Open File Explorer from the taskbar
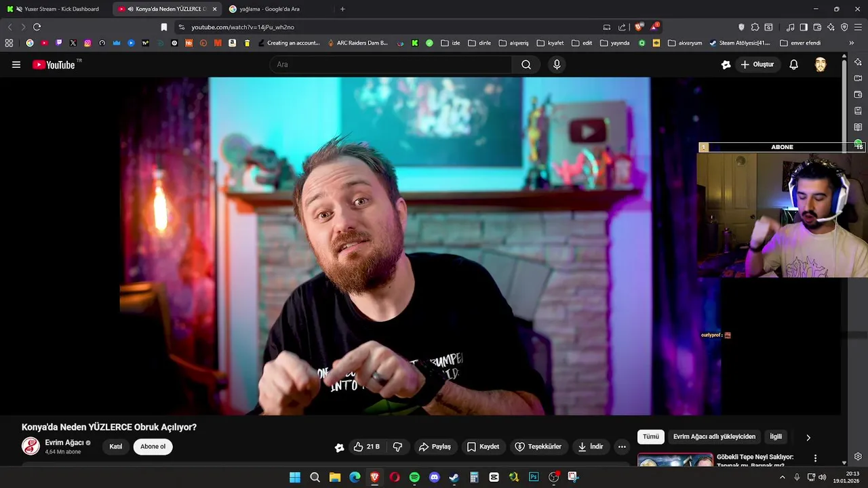The image size is (868, 488). pyautogui.click(x=335, y=477)
